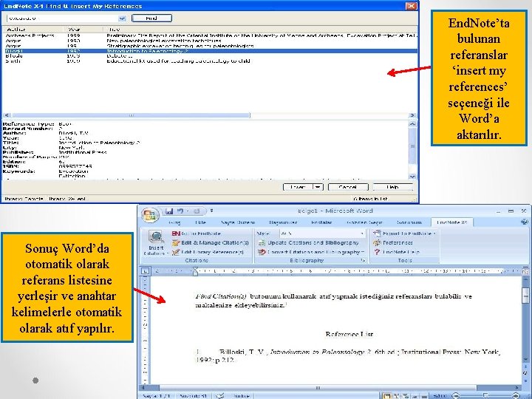Click the Word vertical scrollbar thumb
The width and height of the screenshot is (532, 399).
[525, 294]
